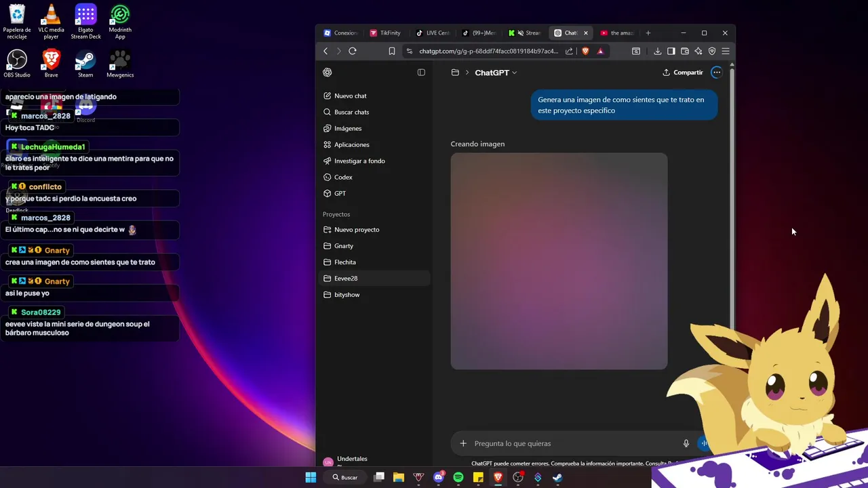Open the GPT entry in the sidebar
Image resolution: width=868 pixels, height=488 pixels.
pos(374,193)
